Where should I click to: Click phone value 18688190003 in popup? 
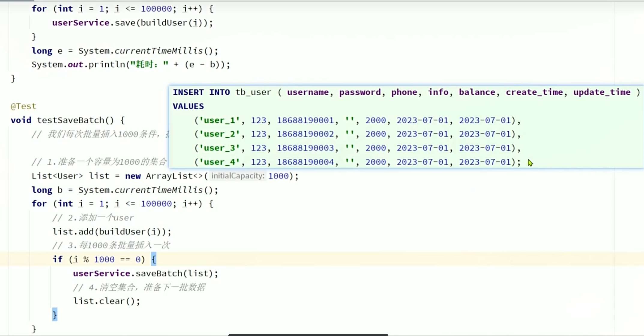[x=305, y=148]
